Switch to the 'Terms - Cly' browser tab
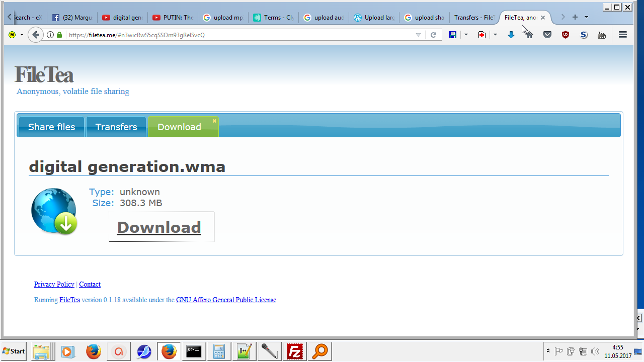 click(x=273, y=17)
